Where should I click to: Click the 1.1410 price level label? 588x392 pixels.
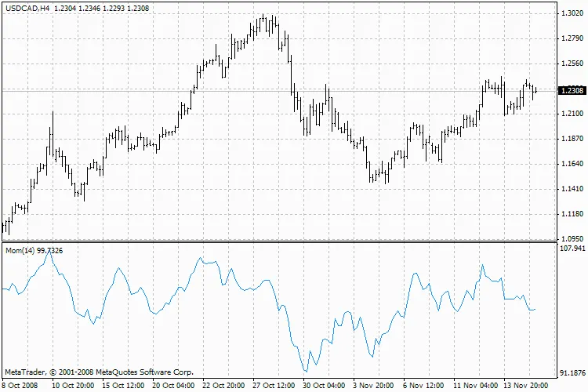(x=571, y=189)
